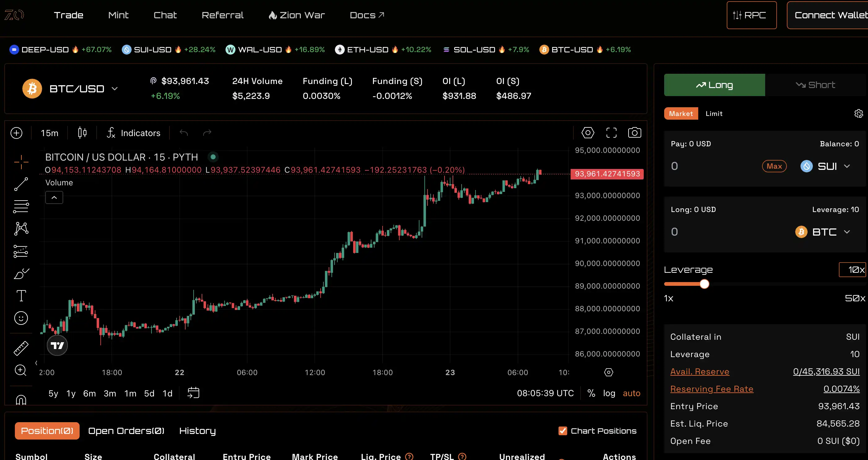Enter fullscreen chart mode
Screen dimensions: 868x460
(611, 133)
